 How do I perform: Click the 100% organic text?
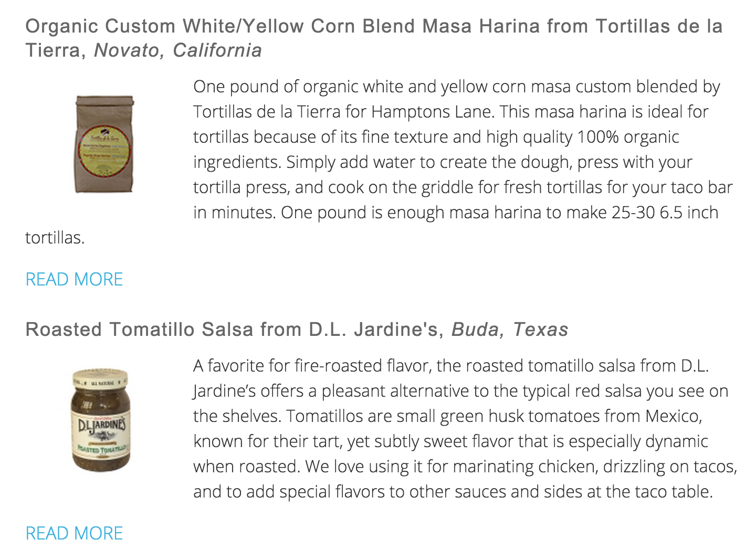point(628,137)
